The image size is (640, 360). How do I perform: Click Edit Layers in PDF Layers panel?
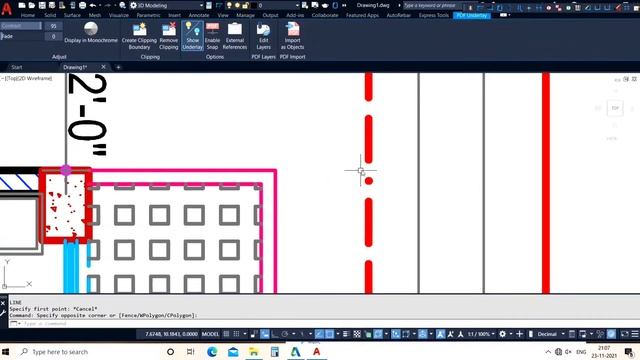pyautogui.click(x=263, y=36)
